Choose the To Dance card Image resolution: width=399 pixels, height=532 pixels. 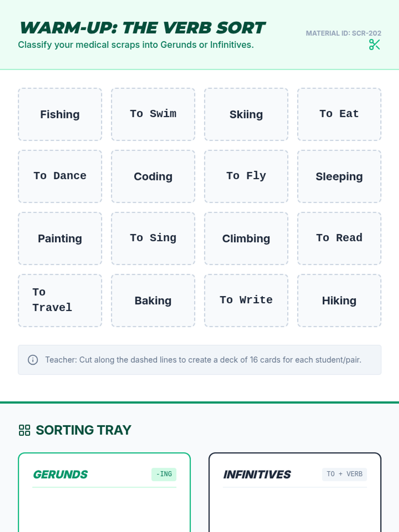click(x=60, y=176)
